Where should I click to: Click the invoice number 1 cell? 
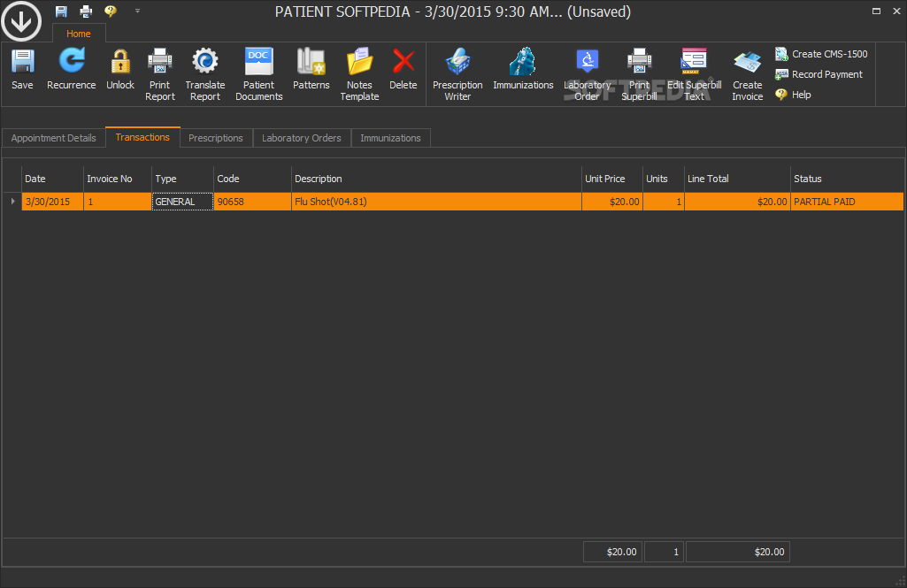pos(118,202)
